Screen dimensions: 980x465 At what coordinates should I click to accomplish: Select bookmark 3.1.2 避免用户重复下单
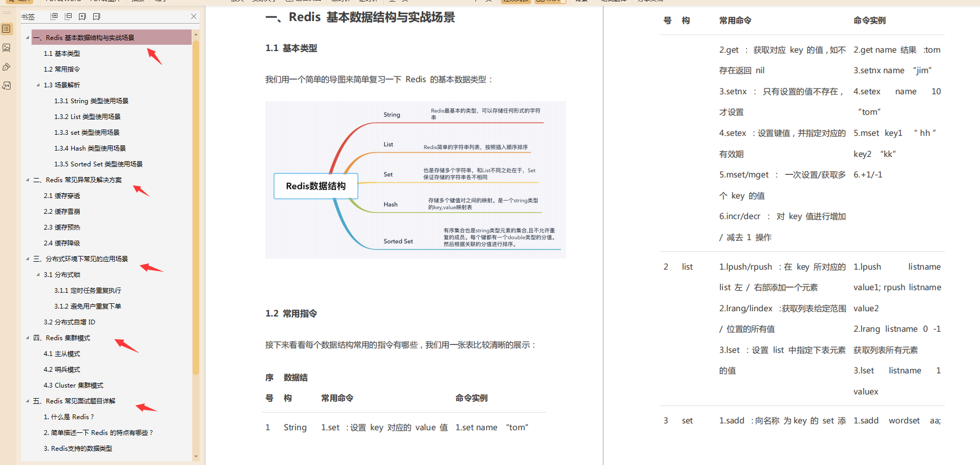point(87,306)
